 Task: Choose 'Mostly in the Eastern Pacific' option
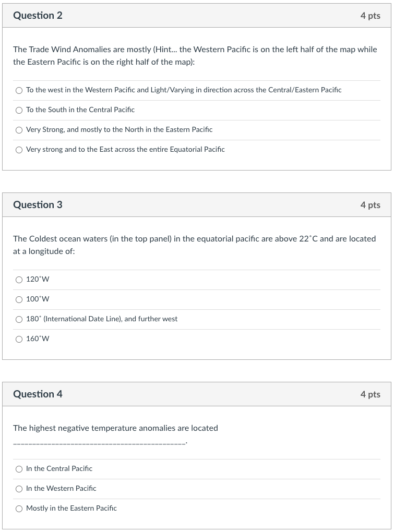pyautogui.click(x=19, y=509)
